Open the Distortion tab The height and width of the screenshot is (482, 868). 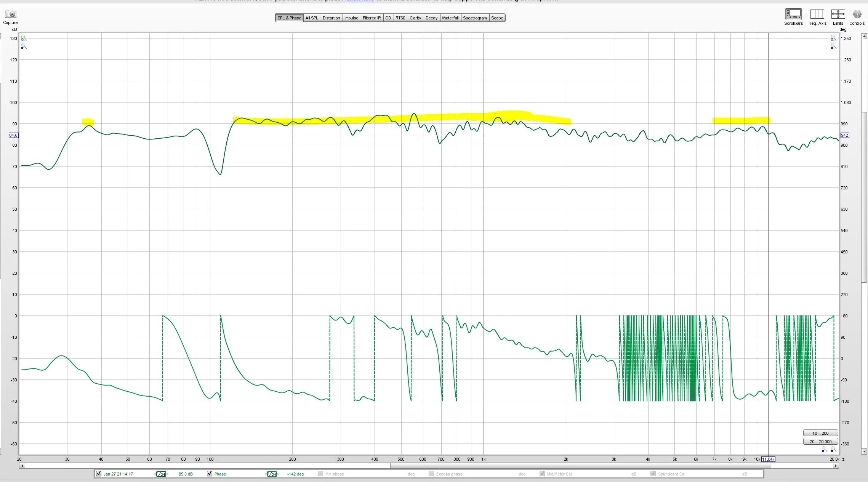pos(331,18)
